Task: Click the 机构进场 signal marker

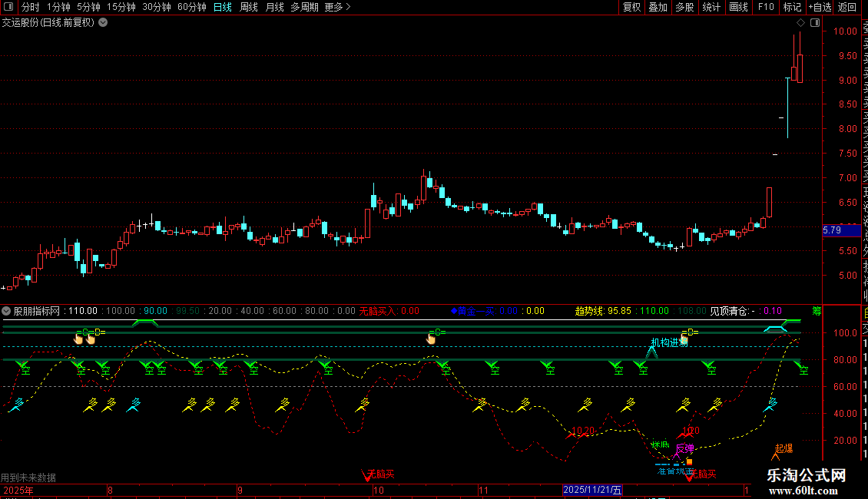Action: 669,342
